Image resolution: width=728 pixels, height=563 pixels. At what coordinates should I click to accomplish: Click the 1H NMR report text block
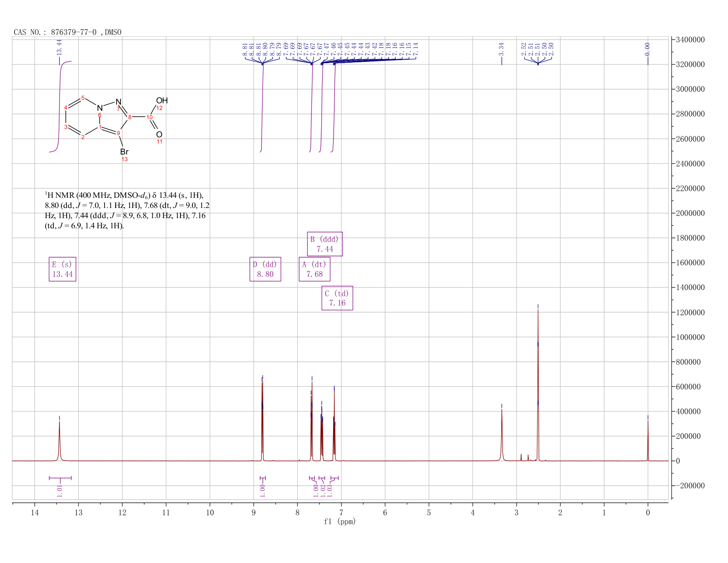pyautogui.click(x=127, y=210)
